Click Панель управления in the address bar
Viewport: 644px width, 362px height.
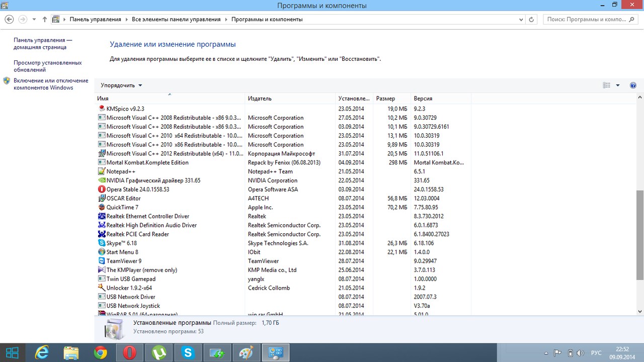(x=96, y=20)
